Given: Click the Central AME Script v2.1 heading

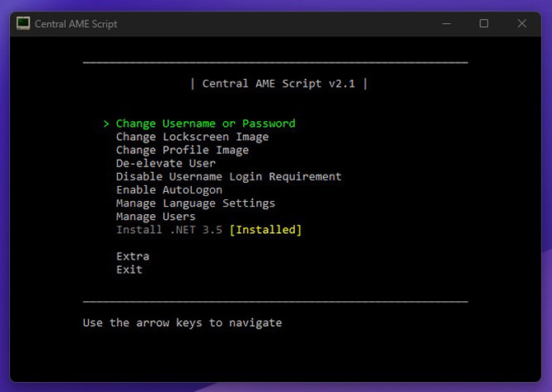Looking at the screenshot, I should click(x=278, y=84).
